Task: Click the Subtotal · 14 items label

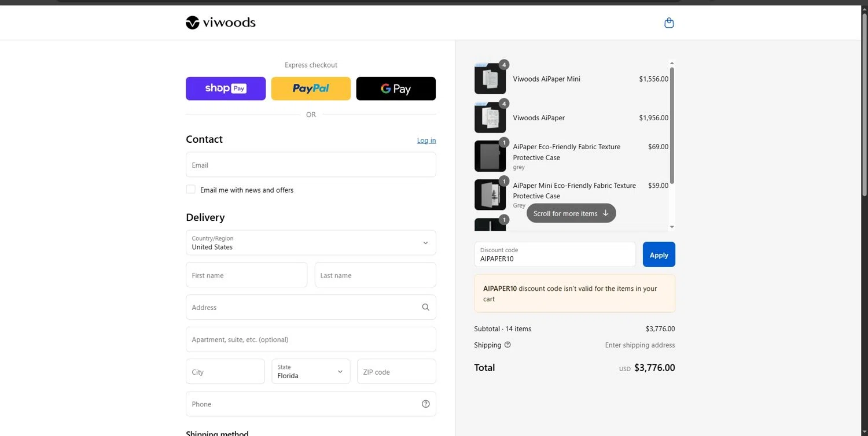Action: [x=502, y=328]
